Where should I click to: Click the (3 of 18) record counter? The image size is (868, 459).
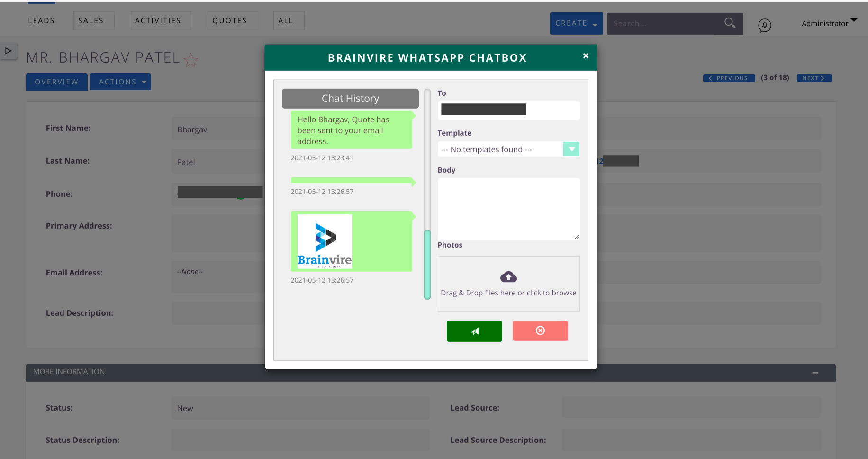point(775,78)
